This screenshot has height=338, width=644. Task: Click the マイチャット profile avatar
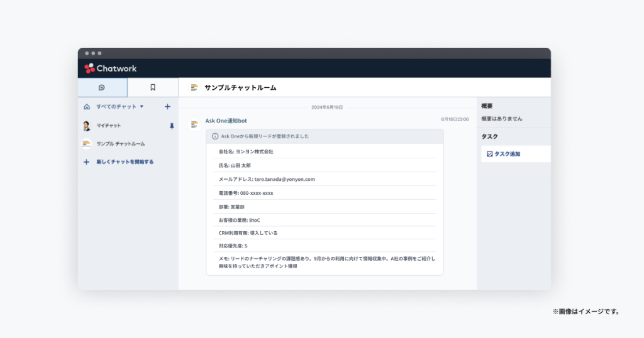(87, 126)
